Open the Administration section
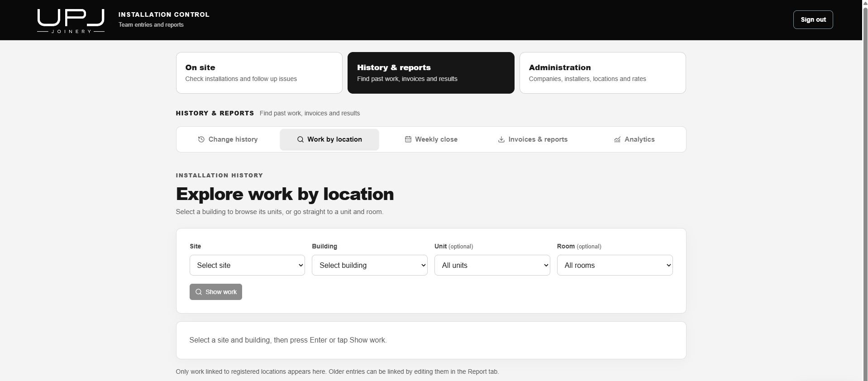 click(603, 73)
